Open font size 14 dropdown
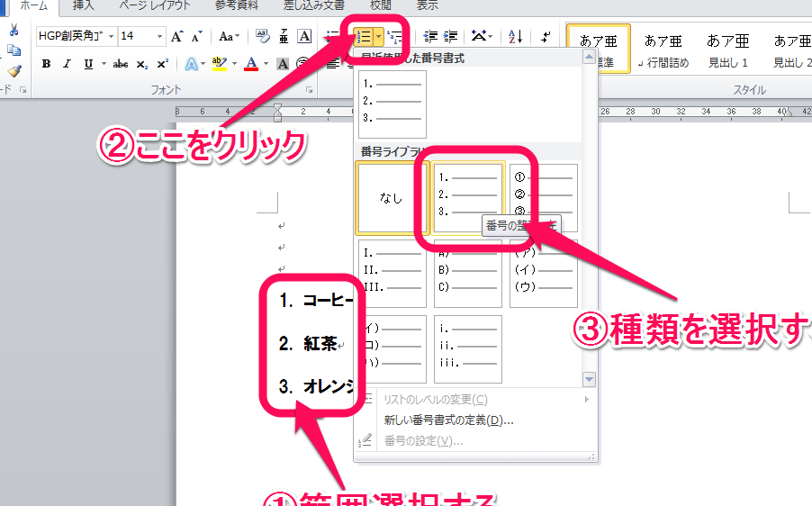 [x=159, y=36]
